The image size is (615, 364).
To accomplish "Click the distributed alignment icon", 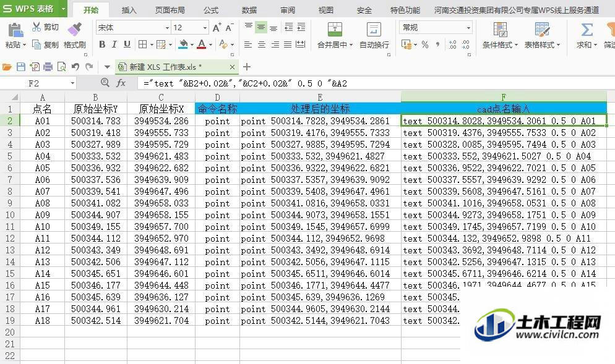I will 301,44.
